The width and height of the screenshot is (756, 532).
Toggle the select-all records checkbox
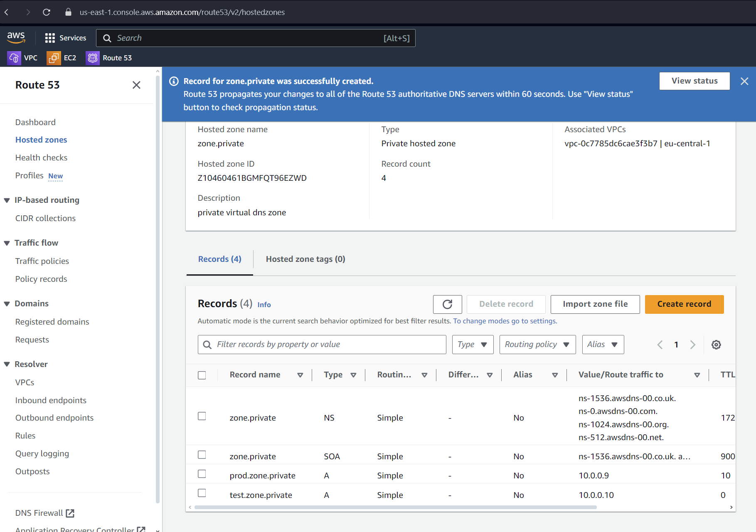(202, 375)
